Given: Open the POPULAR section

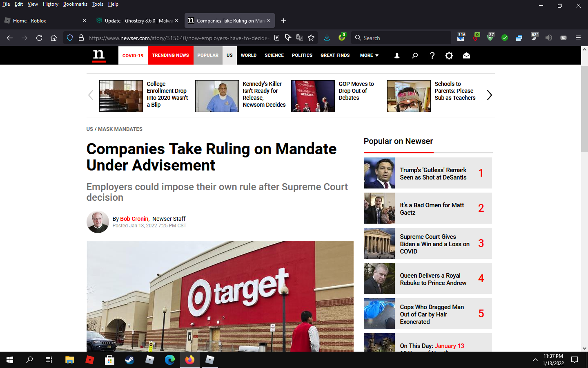Looking at the screenshot, I should (x=208, y=56).
